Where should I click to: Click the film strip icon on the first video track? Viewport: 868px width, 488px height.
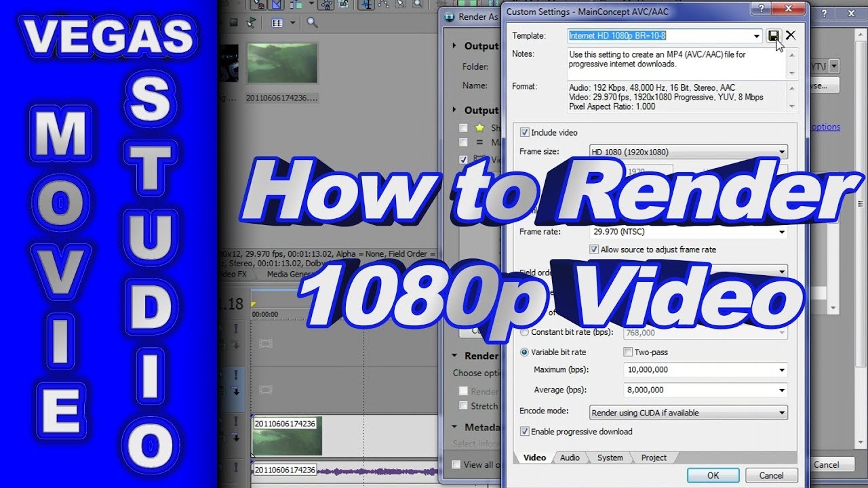click(x=265, y=344)
